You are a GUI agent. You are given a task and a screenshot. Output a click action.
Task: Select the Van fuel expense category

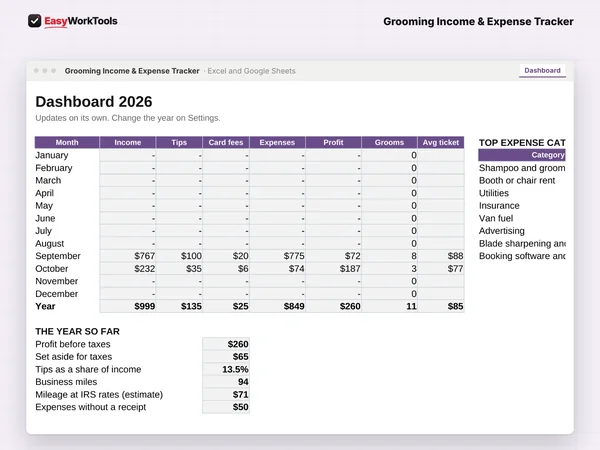click(x=496, y=218)
